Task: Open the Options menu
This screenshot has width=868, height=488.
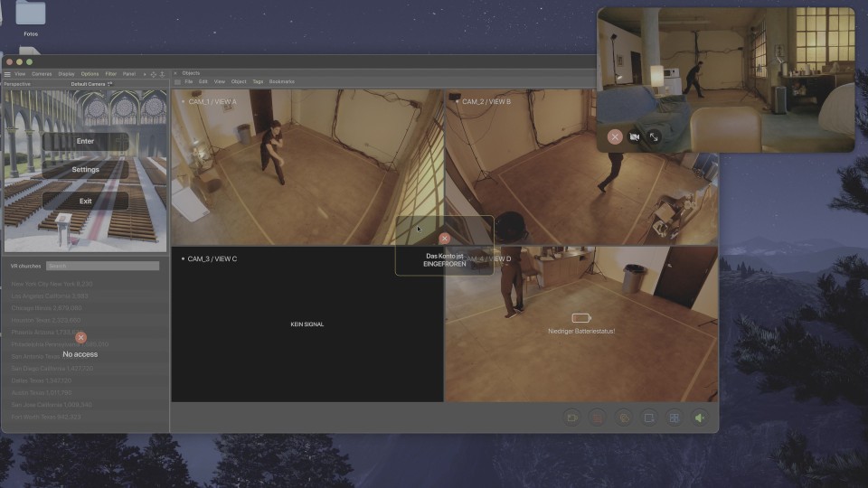Action: point(90,74)
